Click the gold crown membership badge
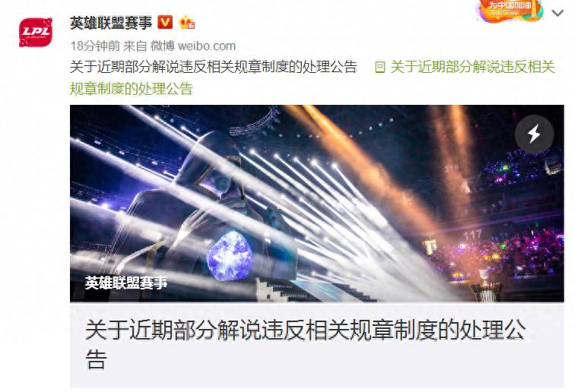574x392 pixels. pos(187,23)
